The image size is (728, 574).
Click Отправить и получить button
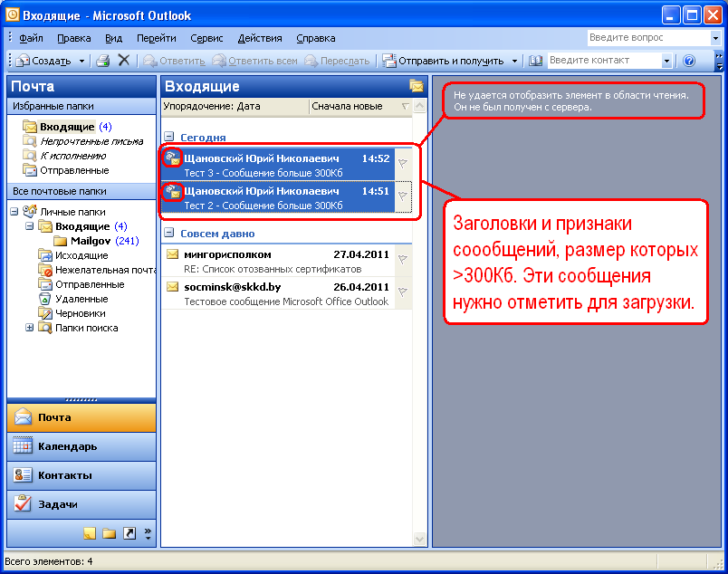point(444,61)
